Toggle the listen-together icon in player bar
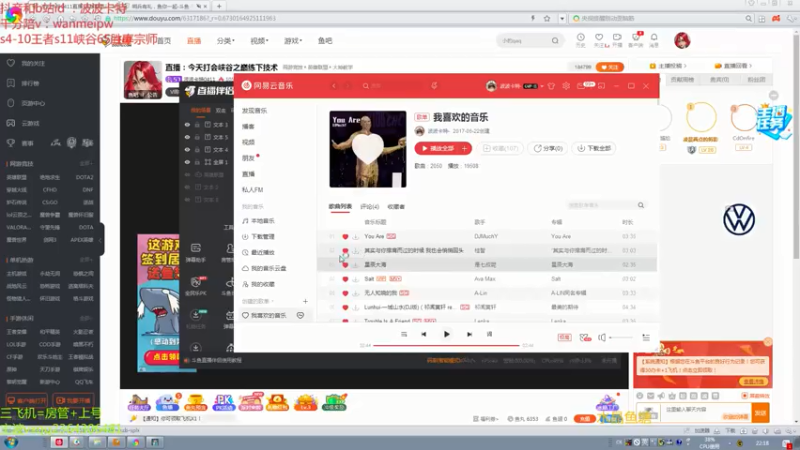This screenshot has height=450, width=800. coord(585,337)
